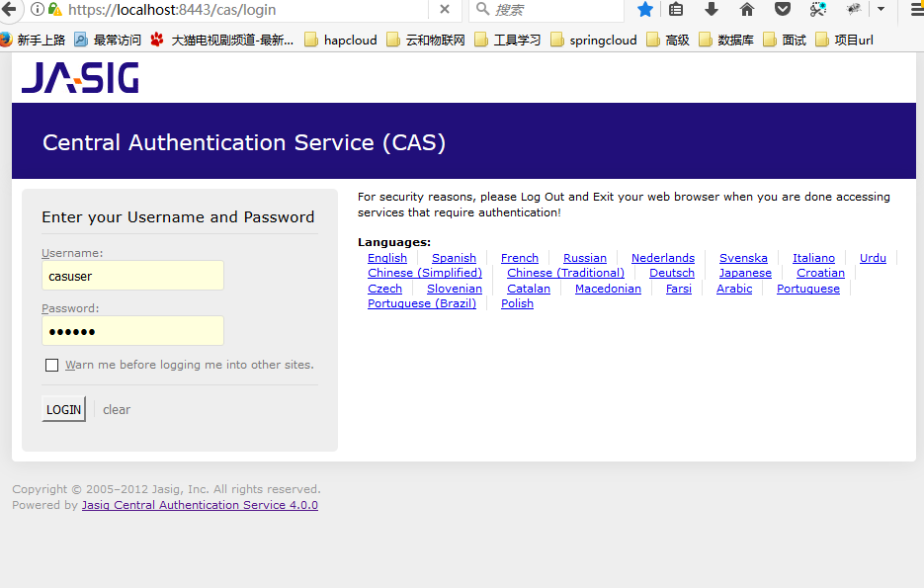Switch language to Urdu

pyautogui.click(x=873, y=258)
